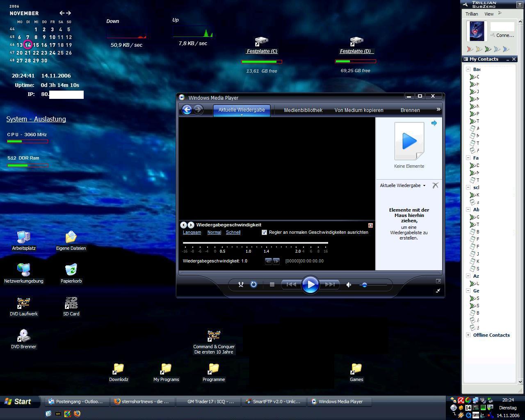Collapse the 'Ab' contact group

pos(468,210)
